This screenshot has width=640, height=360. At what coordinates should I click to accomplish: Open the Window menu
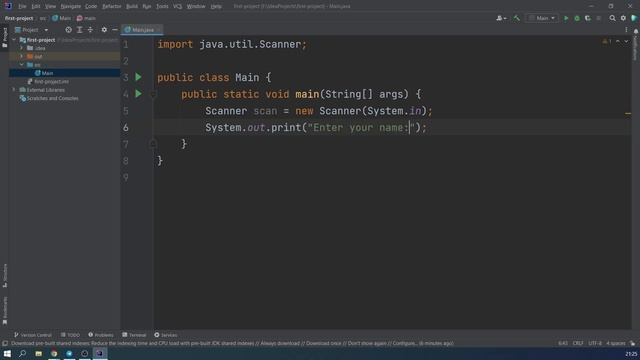pos(196,6)
